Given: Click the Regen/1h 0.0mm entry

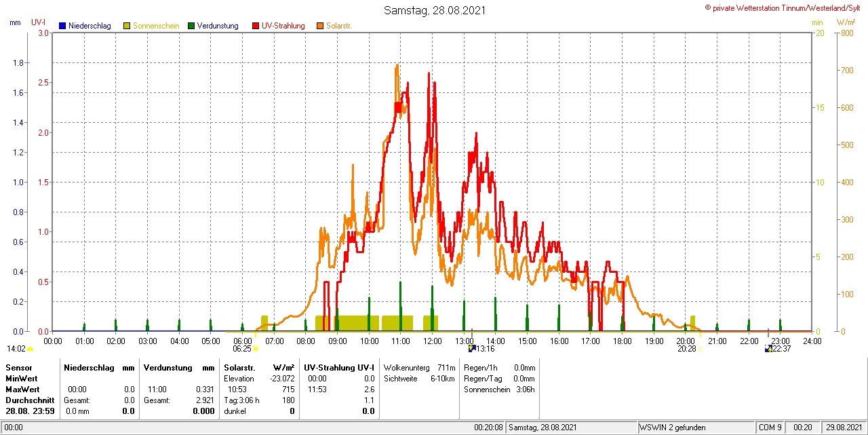Looking at the screenshot, I should pyautogui.click(x=499, y=368).
